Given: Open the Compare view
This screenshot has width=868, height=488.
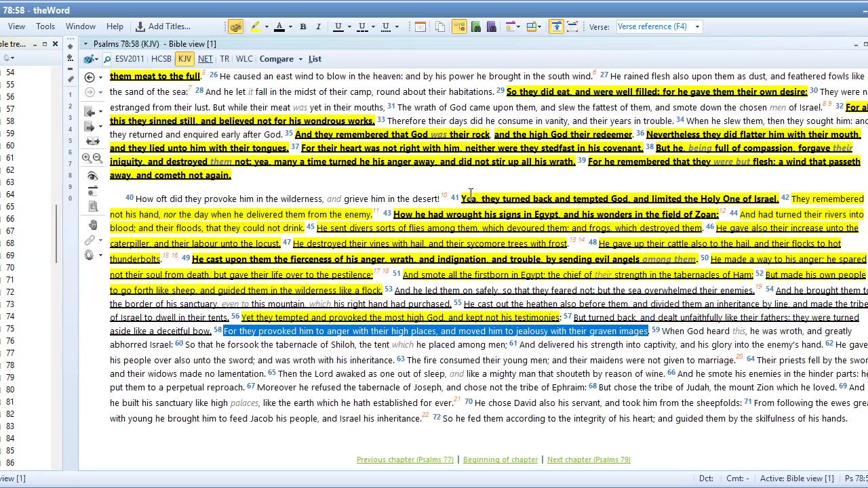Looking at the screenshot, I should (x=277, y=59).
